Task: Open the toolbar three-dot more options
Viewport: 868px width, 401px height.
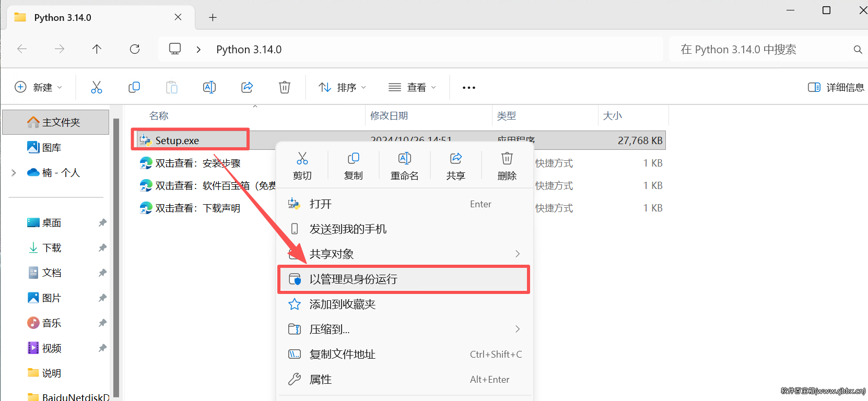Action: (469, 87)
